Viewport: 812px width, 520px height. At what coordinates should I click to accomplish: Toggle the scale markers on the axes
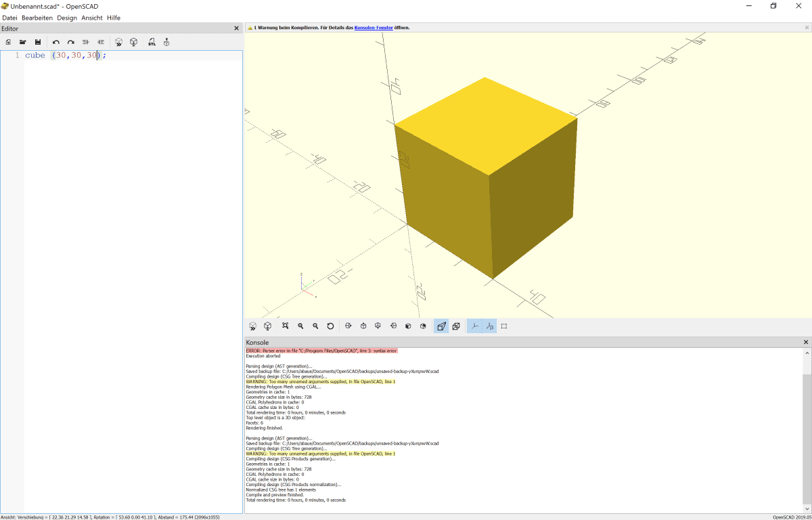tap(489, 326)
